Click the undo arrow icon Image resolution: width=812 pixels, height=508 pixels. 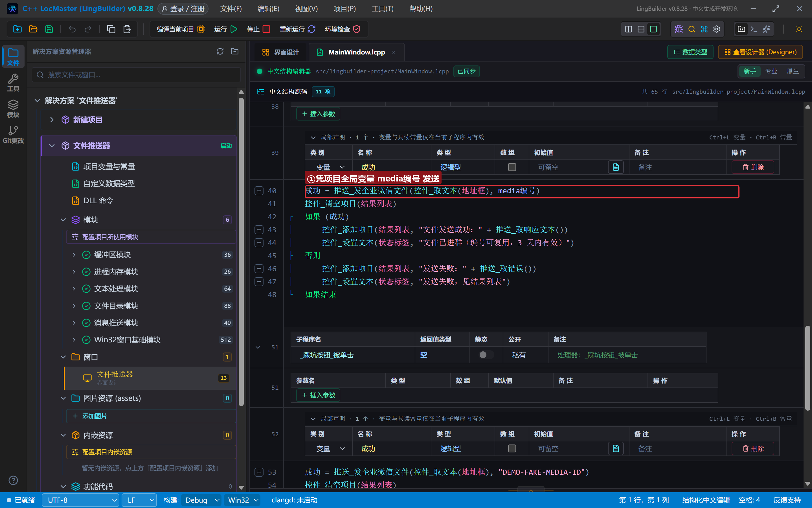(72, 29)
